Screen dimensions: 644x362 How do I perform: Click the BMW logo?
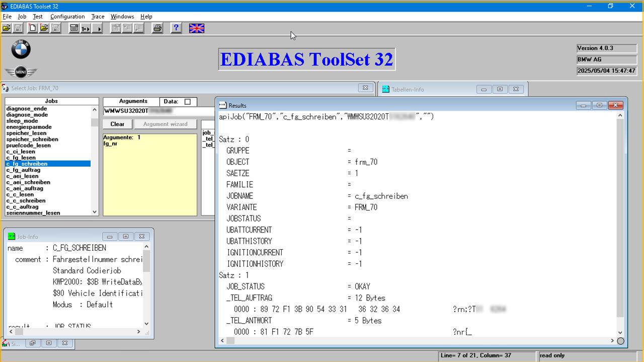pyautogui.click(x=21, y=49)
